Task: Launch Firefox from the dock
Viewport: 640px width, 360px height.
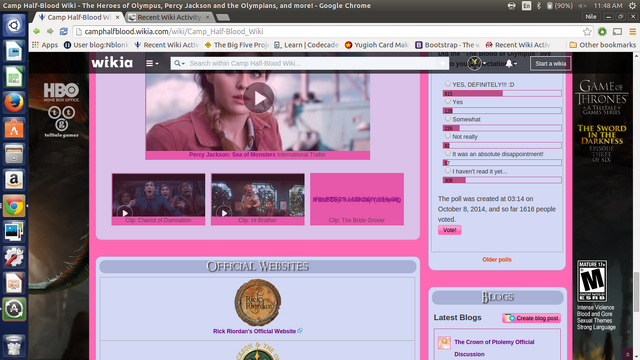Action: (14, 102)
